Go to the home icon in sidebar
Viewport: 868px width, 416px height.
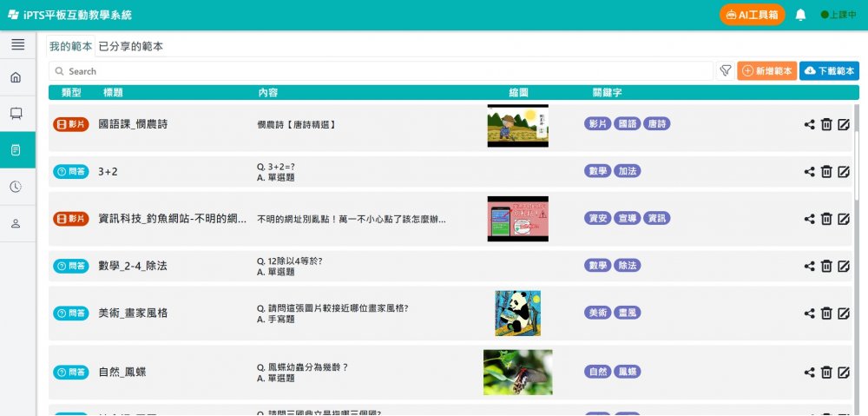[x=16, y=77]
